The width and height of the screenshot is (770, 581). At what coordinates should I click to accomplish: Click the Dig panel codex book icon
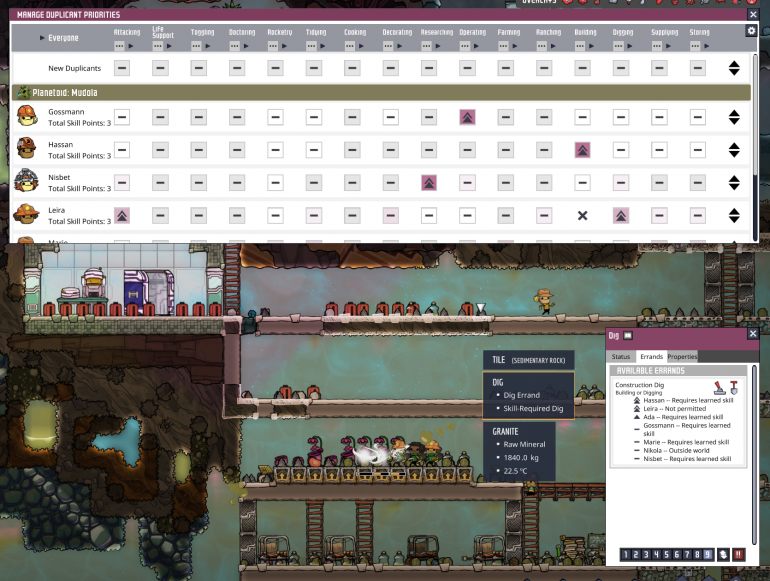pyautogui.click(x=628, y=336)
